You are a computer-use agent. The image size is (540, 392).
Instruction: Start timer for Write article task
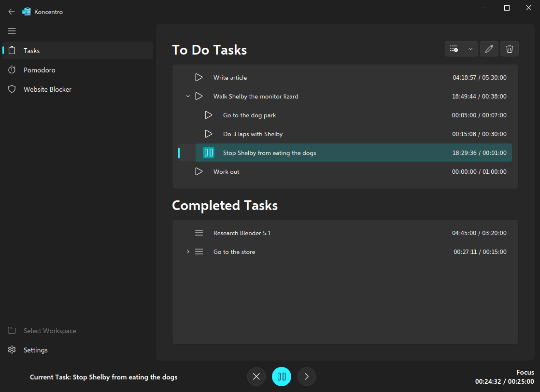[199, 77]
